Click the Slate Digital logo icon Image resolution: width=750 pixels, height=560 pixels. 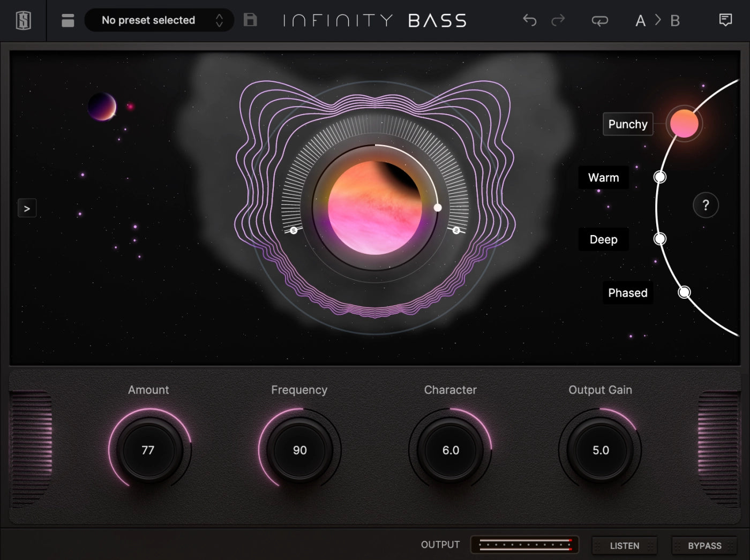tap(23, 20)
